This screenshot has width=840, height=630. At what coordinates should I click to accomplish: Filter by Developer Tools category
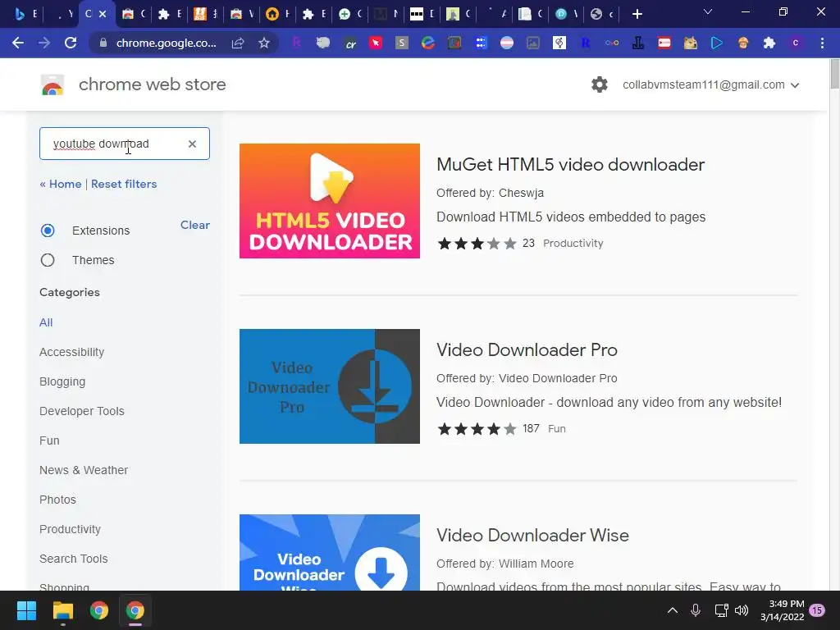[82, 411]
